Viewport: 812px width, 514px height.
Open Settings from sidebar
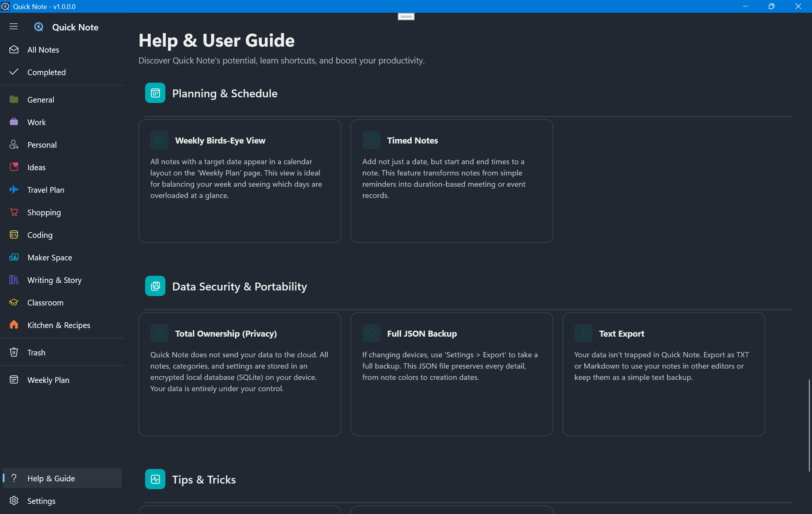pyautogui.click(x=41, y=501)
